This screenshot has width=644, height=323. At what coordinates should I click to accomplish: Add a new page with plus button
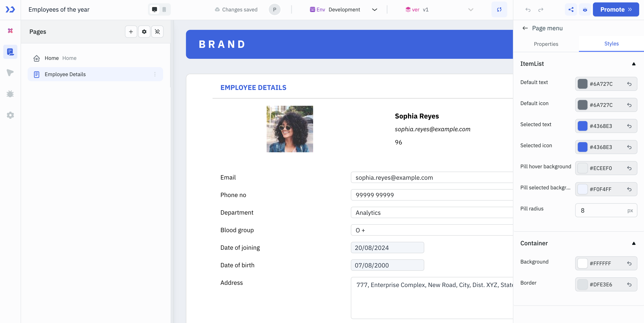(131, 32)
